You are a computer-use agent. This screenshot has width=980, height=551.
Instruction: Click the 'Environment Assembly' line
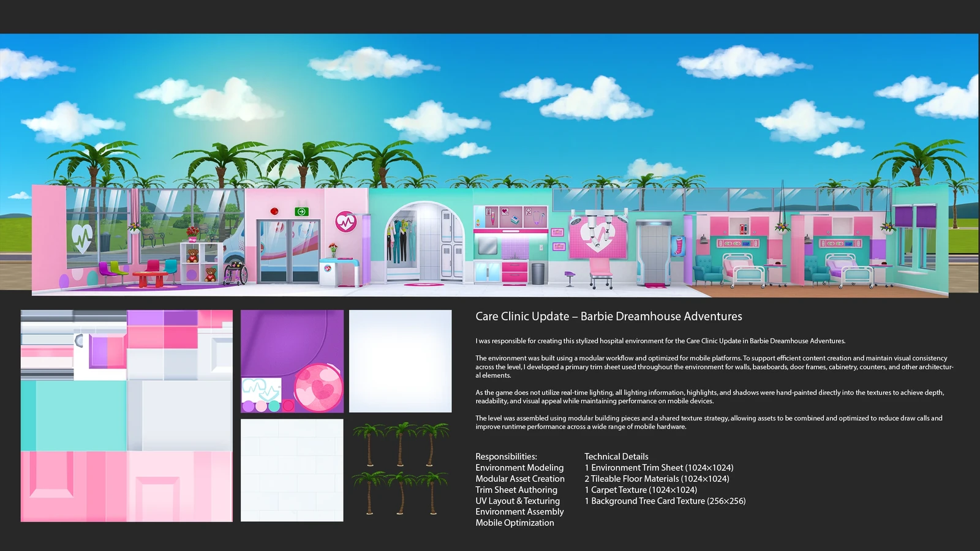(x=519, y=512)
